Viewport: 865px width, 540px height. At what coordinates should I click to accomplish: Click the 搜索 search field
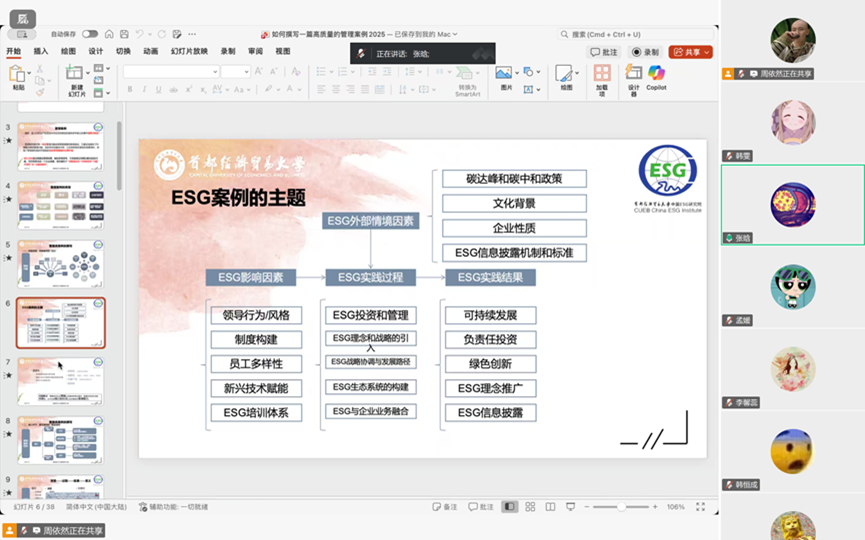pos(635,34)
